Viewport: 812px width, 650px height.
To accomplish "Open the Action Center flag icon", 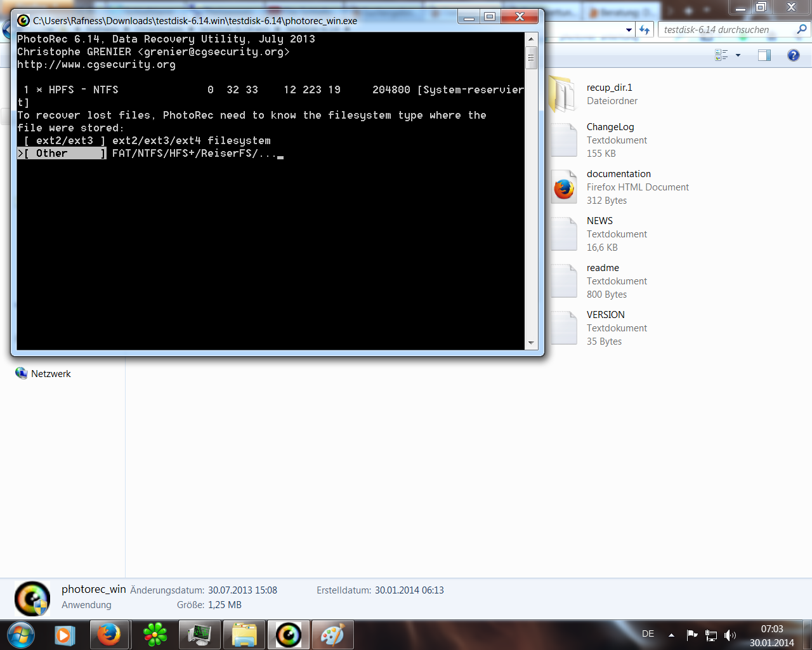I will (x=692, y=635).
